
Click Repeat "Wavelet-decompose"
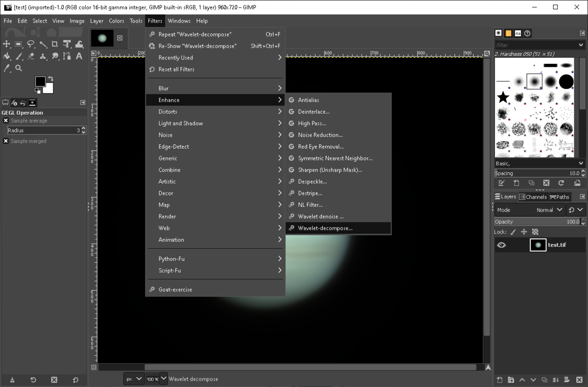[216, 34]
